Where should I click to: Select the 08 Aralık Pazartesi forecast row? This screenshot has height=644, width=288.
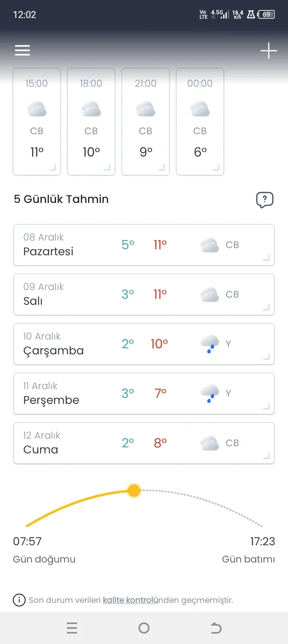pyautogui.click(x=144, y=245)
